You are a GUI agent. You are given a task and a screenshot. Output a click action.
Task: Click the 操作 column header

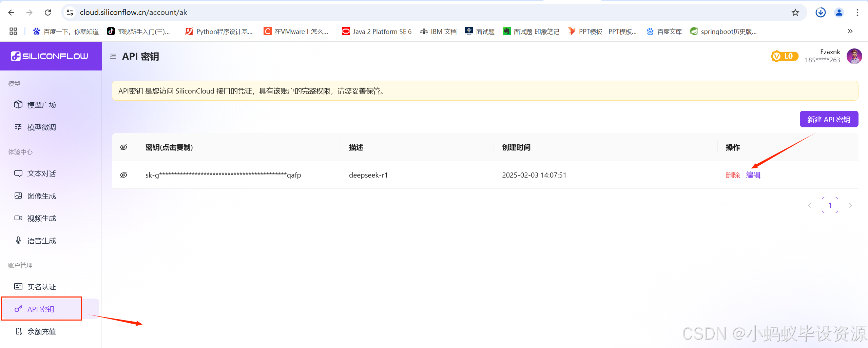733,147
